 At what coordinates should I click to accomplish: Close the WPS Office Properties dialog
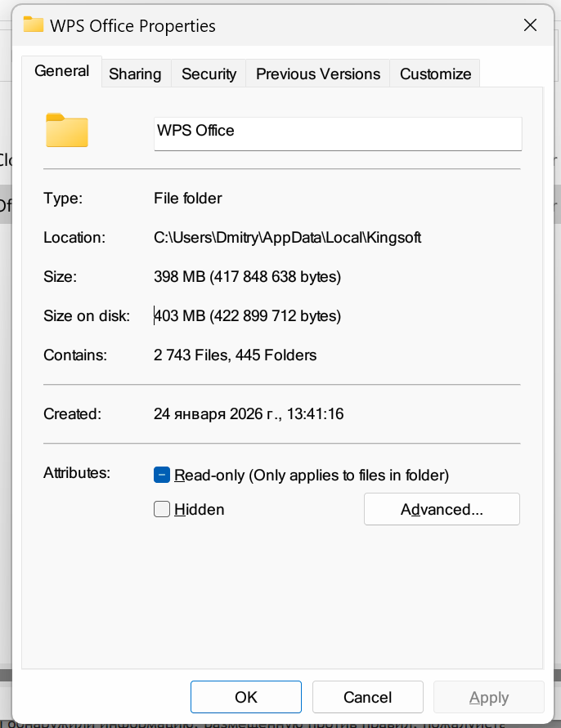[530, 25]
